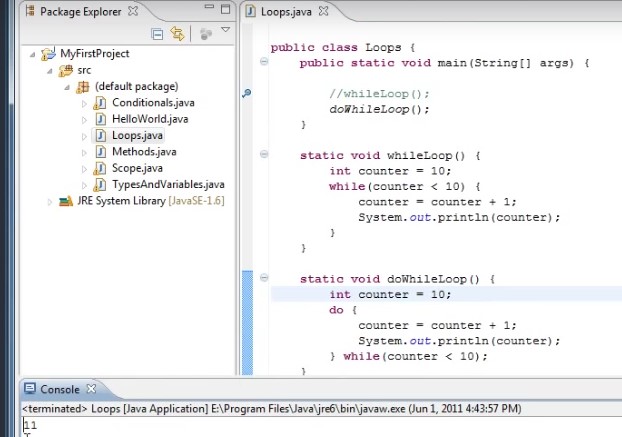Click the Collapse All icon in Package Explorer
Image resolution: width=622 pixels, height=437 pixels.
[158, 34]
